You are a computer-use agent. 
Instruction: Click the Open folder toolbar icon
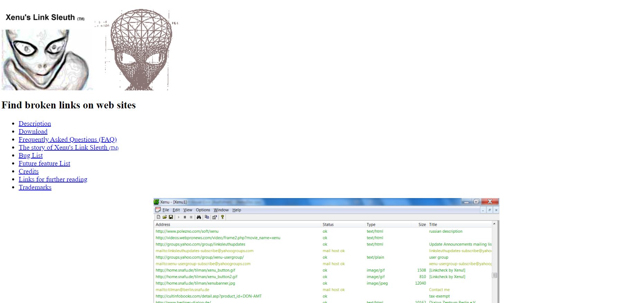click(165, 217)
